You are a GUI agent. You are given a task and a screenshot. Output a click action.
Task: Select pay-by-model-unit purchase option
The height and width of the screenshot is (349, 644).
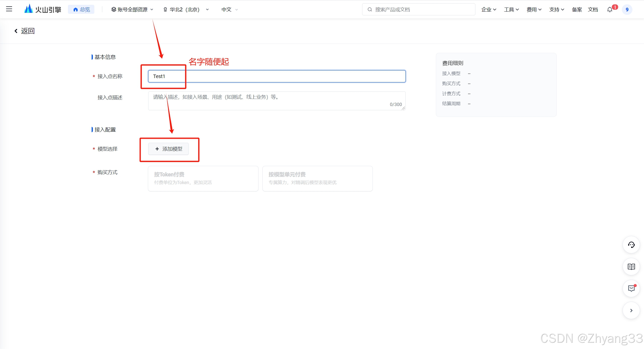317,178
